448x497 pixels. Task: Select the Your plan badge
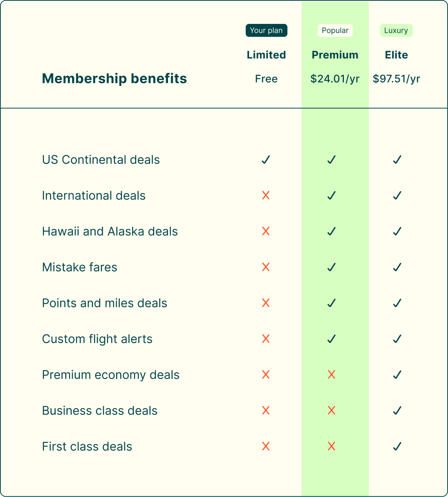click(267, 31)
